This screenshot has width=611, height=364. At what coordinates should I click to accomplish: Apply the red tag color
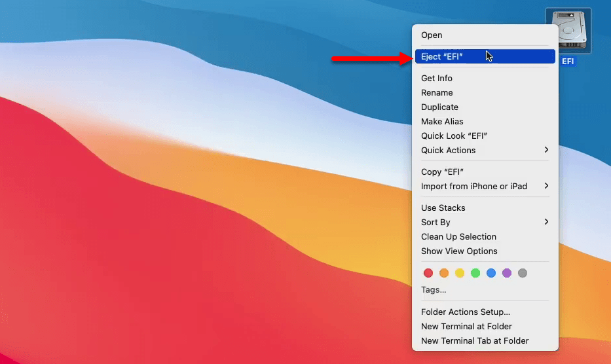click(428, 273)
